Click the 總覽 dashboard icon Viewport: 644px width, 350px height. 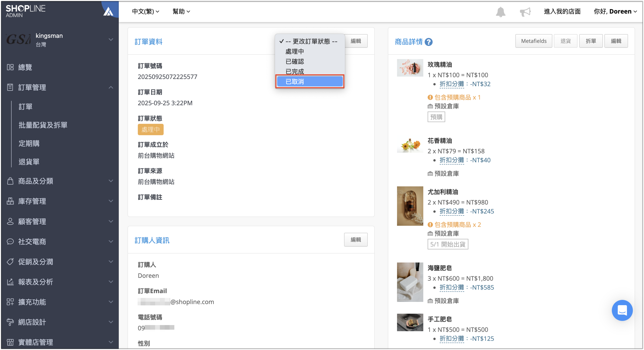10,67
